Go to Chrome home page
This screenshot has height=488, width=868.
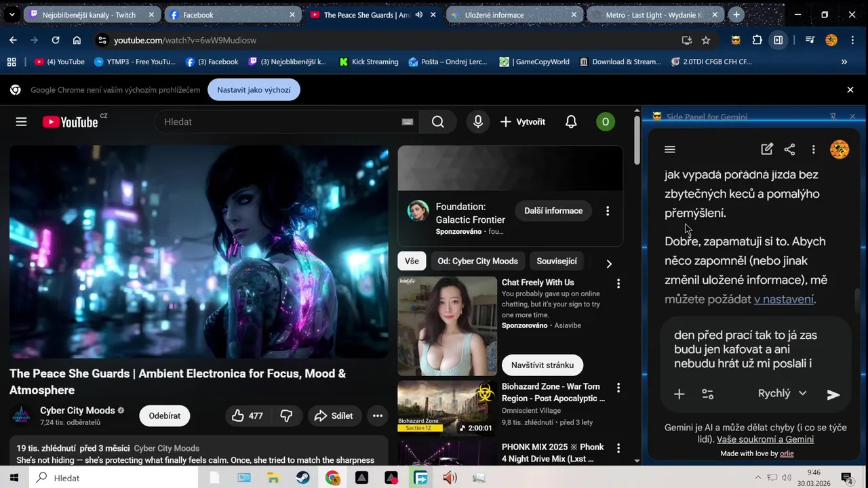(x=77, y=40)
